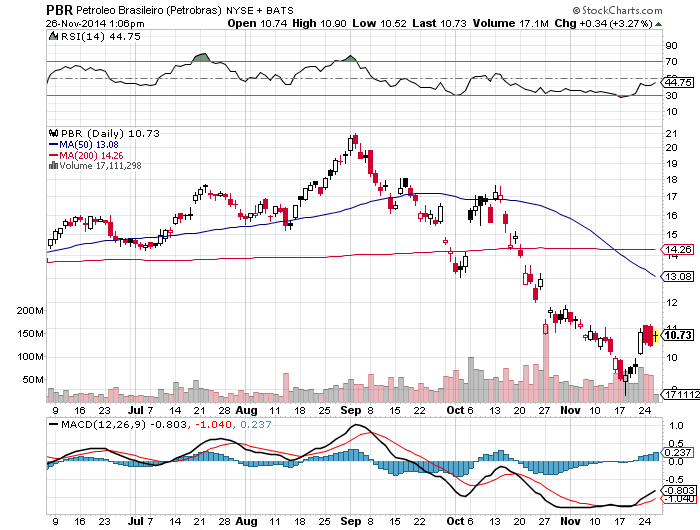
Task: Click the 26-Nov-2014 1:06pm timestamp
Action: (95, 24)
